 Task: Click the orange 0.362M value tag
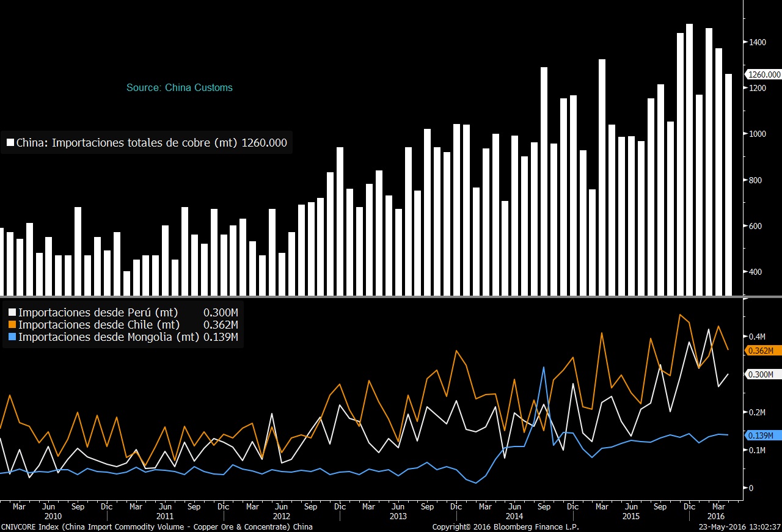(762, 351)
